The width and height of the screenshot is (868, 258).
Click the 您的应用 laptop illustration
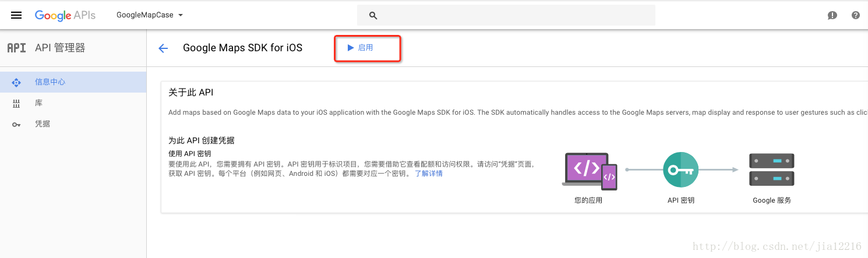(590, 171)
